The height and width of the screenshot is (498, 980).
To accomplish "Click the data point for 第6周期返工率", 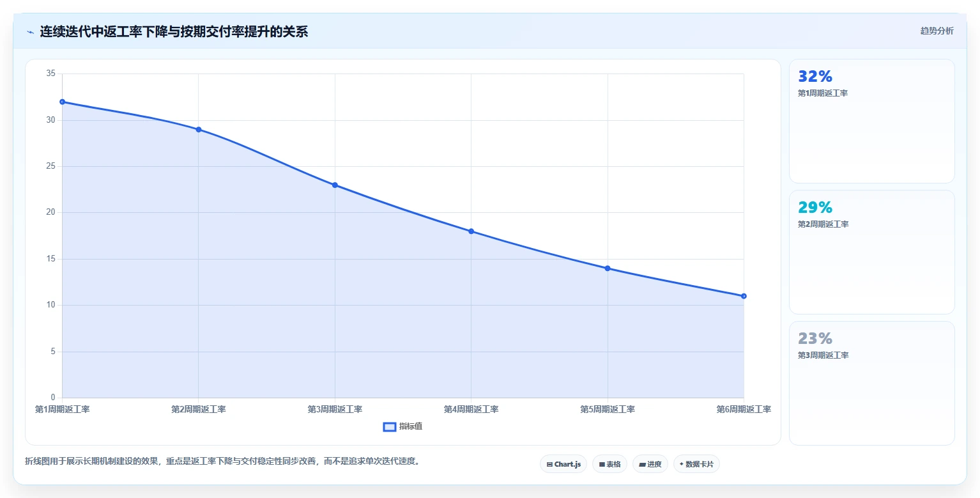I will 744,296.
